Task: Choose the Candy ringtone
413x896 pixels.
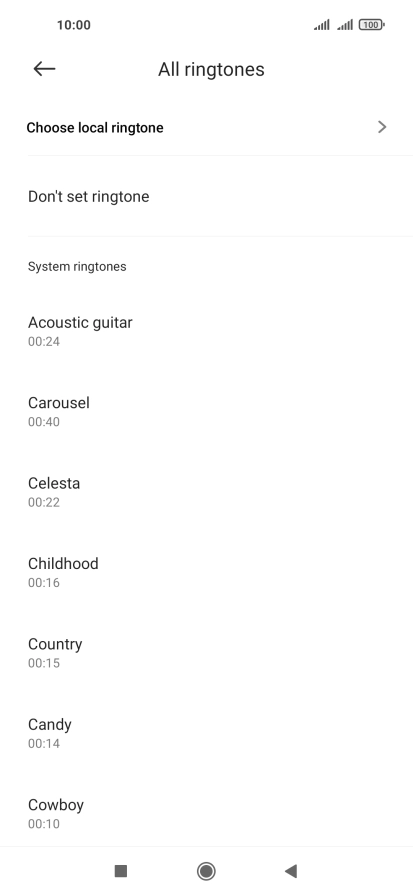Action: [x=206, y=733]
